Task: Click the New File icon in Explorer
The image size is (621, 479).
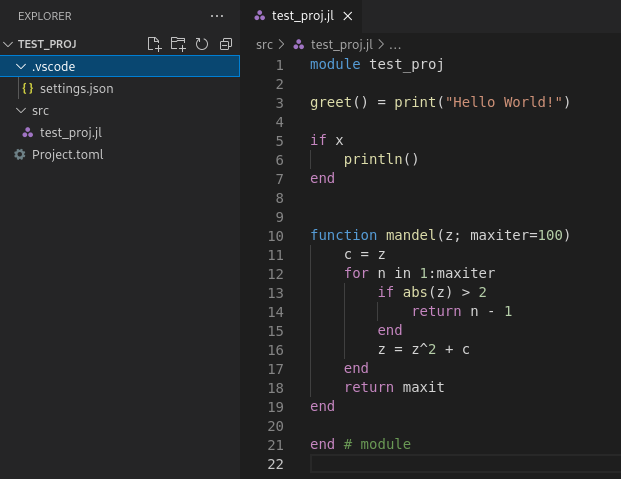Action: tap(154, 44)
